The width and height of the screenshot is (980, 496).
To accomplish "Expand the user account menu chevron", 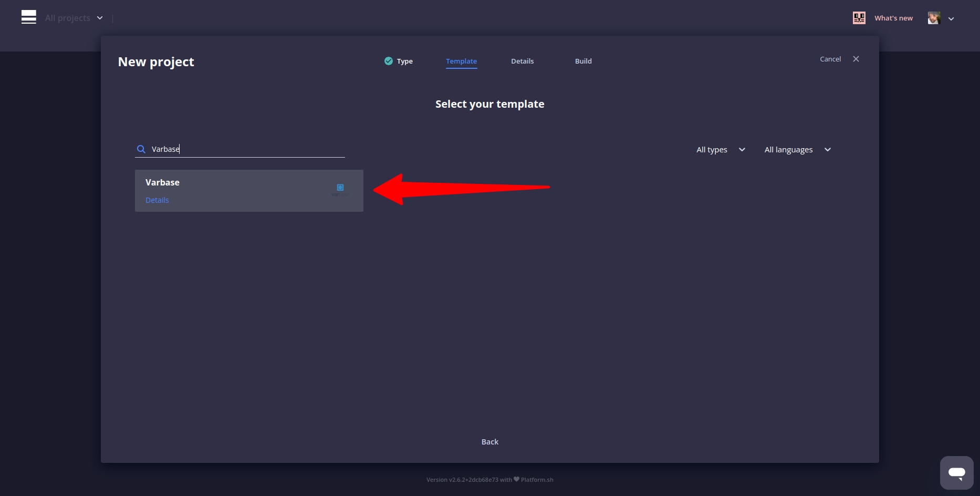I will (x=951, y=18).
